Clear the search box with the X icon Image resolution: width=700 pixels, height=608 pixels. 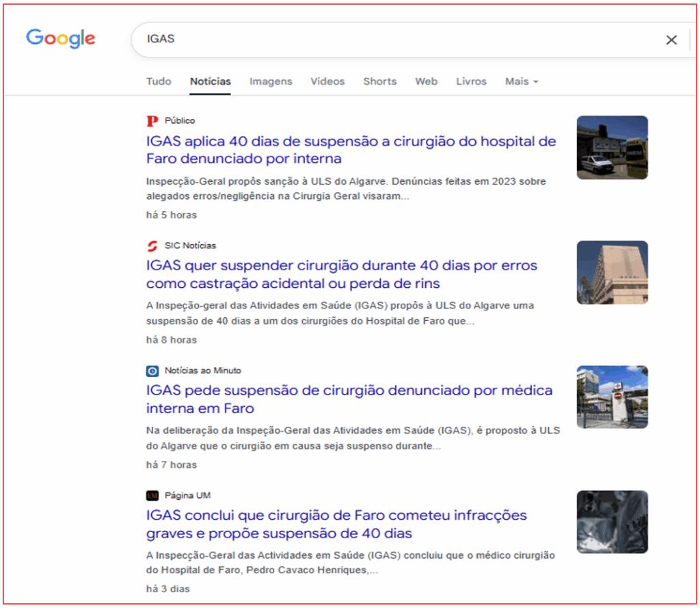(671, 40)
